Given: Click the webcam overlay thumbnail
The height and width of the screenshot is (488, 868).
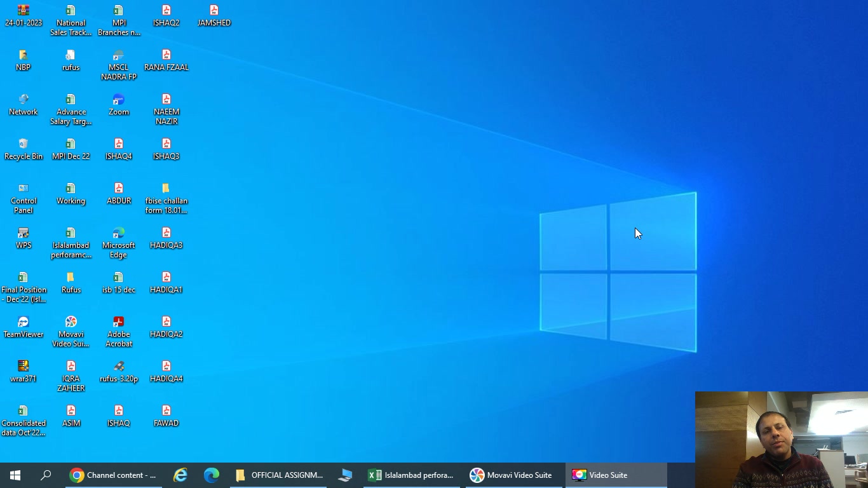Looking at the screenshot, I should coord(782,440).
